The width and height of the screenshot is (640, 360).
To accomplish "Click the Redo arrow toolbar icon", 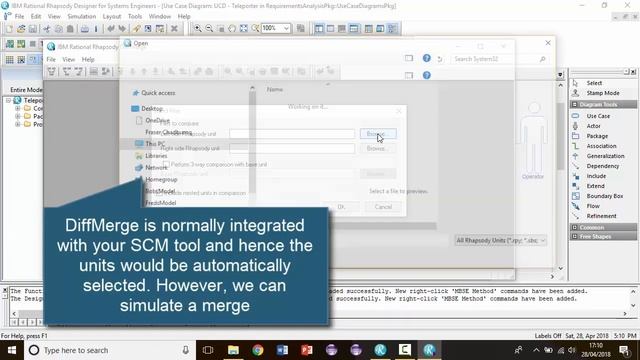I will 122,29.
